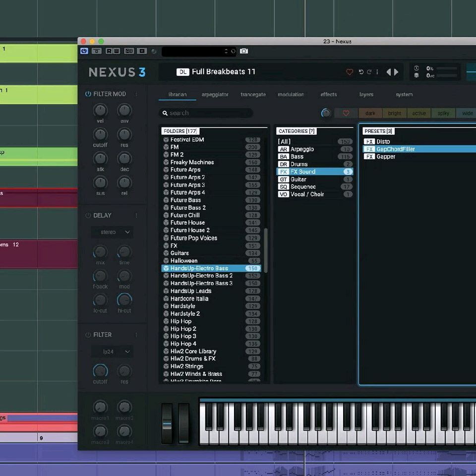This screenshot has height=476, width=476.
Task: Toggle the Delay power switch
Action: click(x=88, y=216)
